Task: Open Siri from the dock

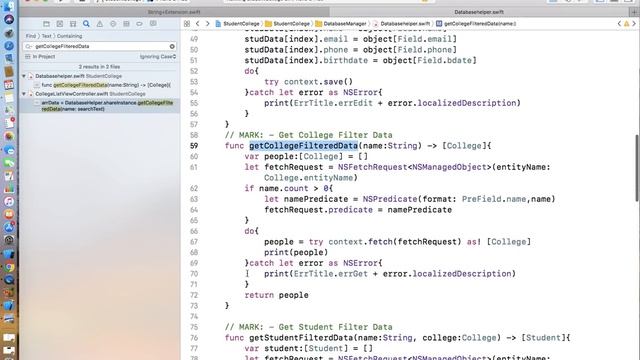Action: tap(9, 19)
